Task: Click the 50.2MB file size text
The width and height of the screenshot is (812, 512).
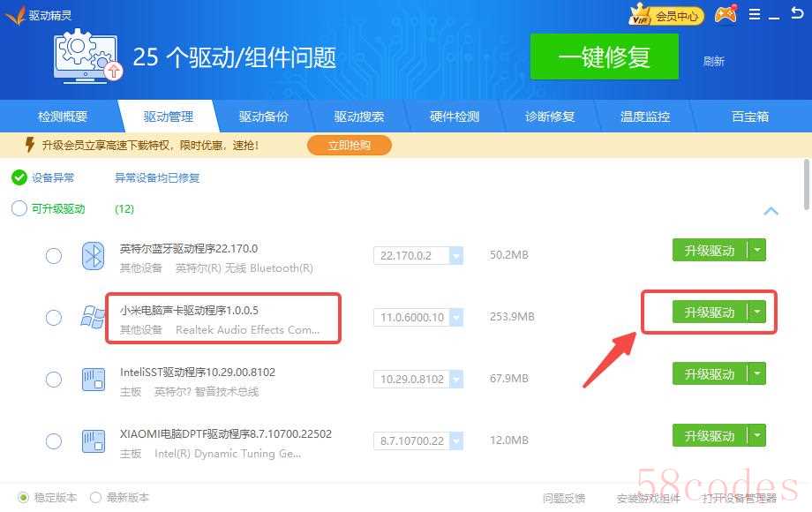Action: (508, 255)
